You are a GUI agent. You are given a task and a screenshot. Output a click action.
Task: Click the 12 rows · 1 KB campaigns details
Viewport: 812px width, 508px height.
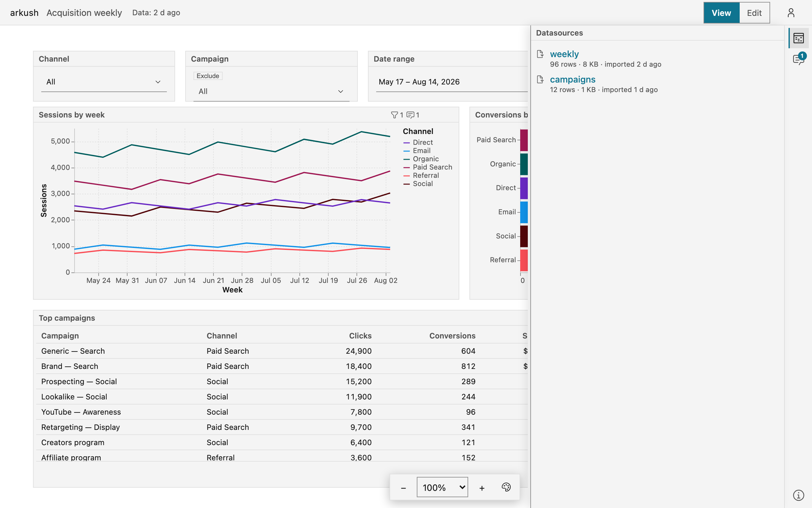pos(604,90)
